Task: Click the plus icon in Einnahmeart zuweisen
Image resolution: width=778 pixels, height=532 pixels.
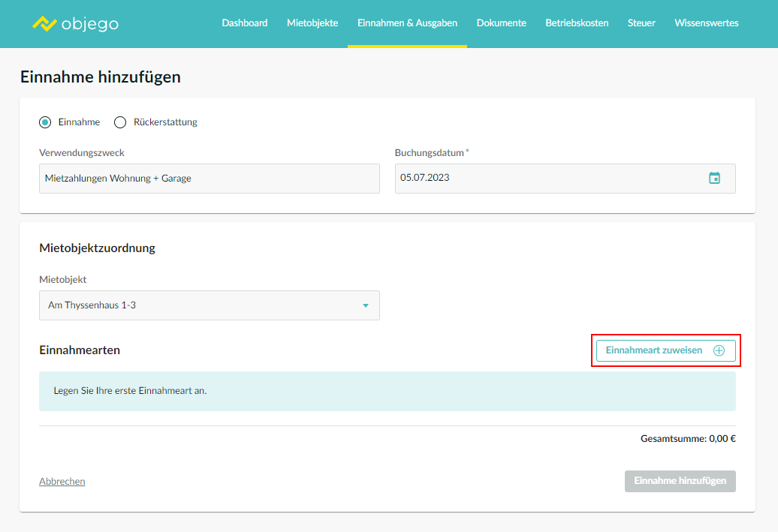Action: [x=719, y=350]
